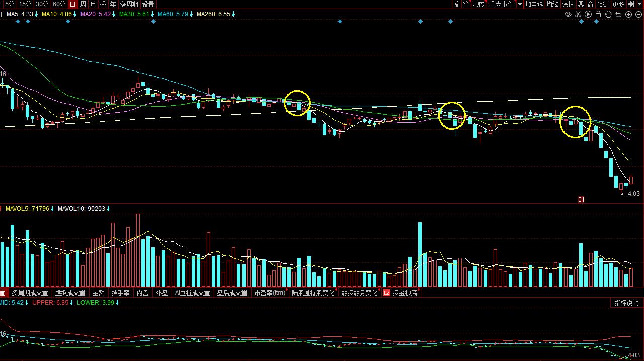The width and height of the screenshot is (644, 361).
Task: Toggle the chart lock icon
Action: 598,14
